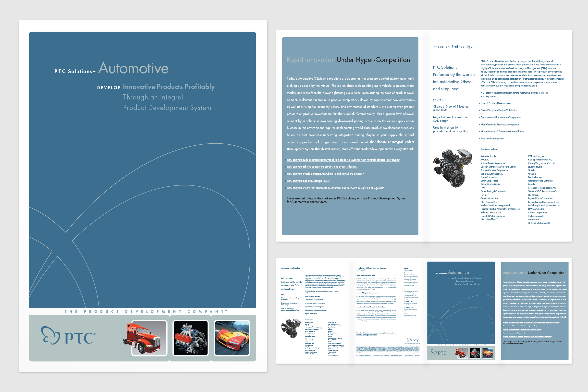
Task: Click the 'Manufacturing Process Management' bullet in the top spread
Action: 499,124
